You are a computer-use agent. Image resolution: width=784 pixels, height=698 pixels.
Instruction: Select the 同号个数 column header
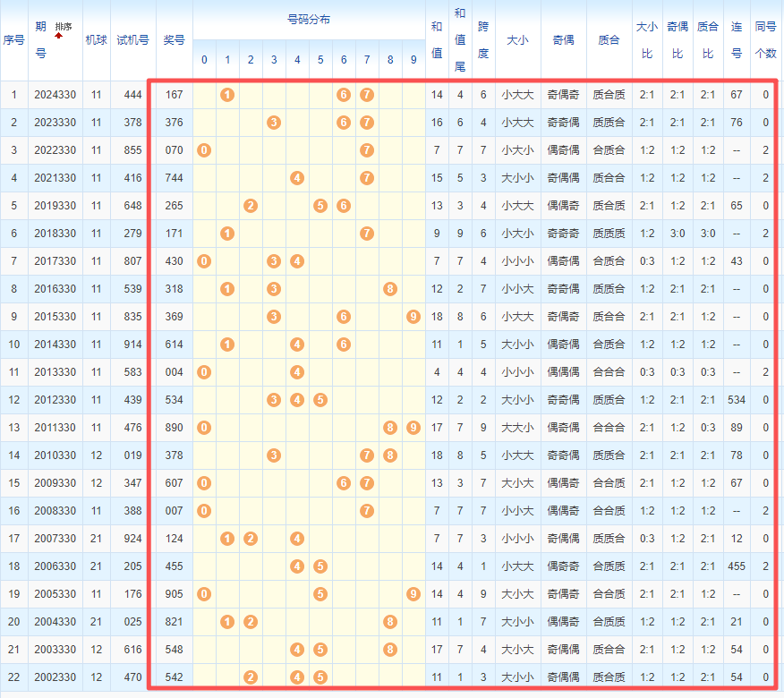[765, 40]
